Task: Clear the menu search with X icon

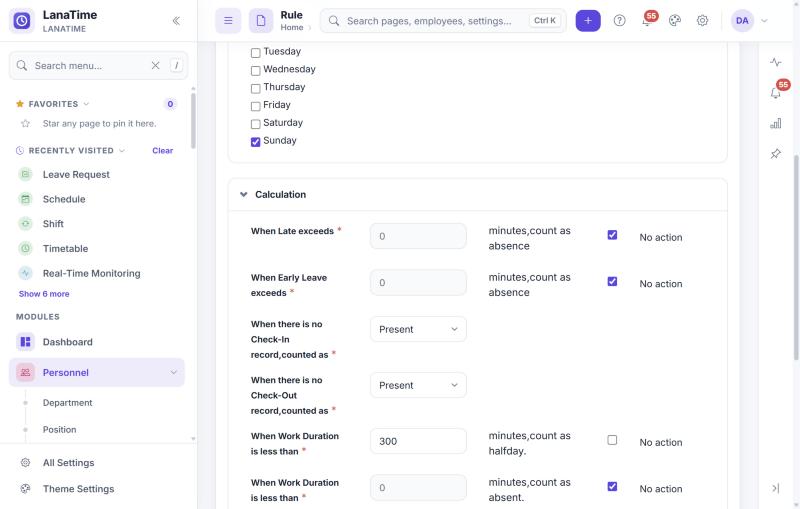Action: [156, 65]
